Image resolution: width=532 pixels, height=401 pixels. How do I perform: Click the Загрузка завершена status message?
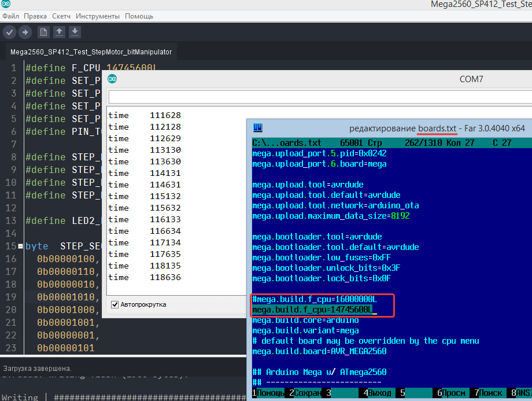tap(38, 369)
